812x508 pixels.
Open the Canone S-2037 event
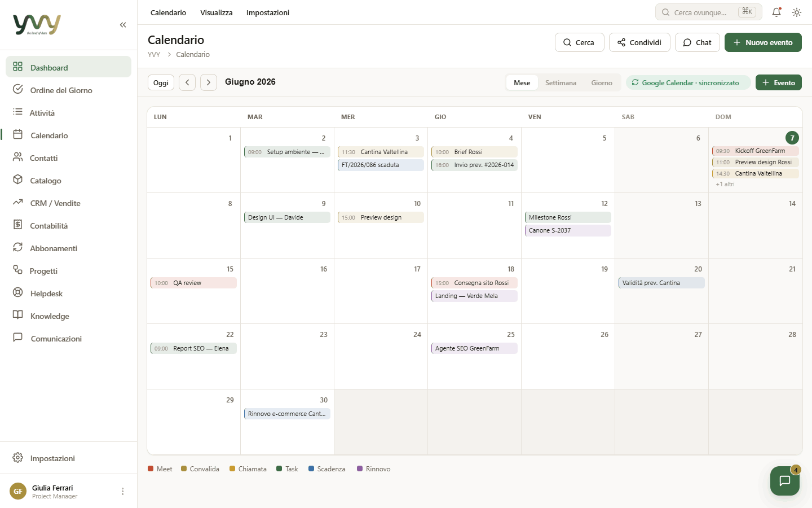[568, 230]
